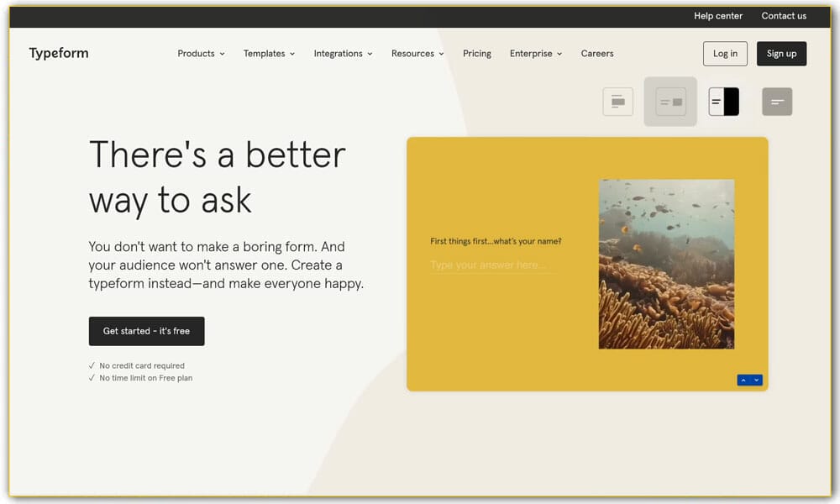This screenshot has width=840, height=504.
Task: Open the Careers page from the navigation
Action: (x=597, y=53)
